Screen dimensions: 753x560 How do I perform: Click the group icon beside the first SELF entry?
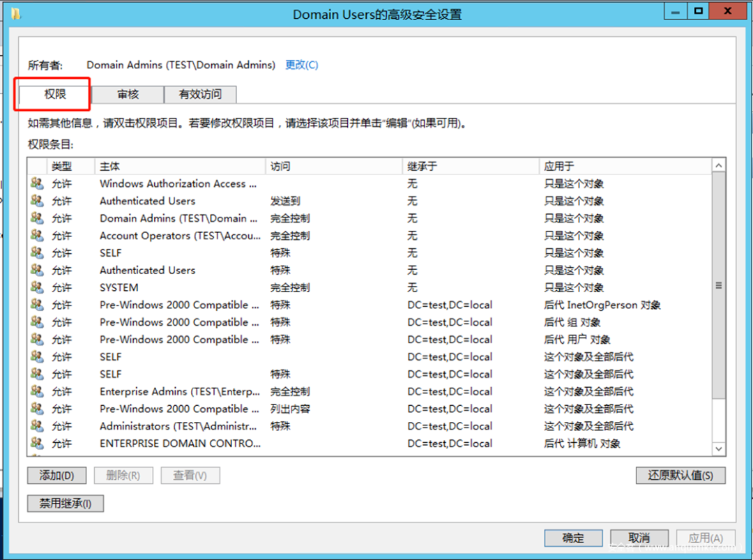[x=37, y=252]
